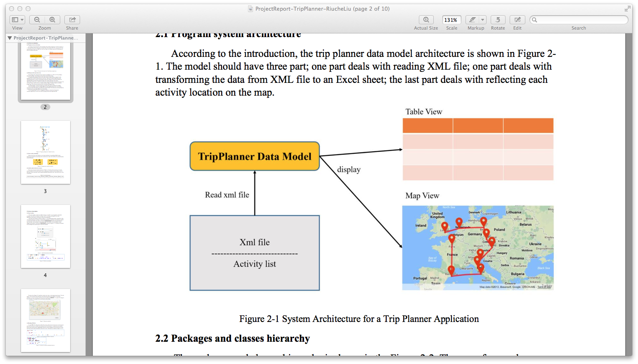Open the Markup options dropdown arrow
The height and width of the screenshot is (364, 638).
click(x=482, y=19)
